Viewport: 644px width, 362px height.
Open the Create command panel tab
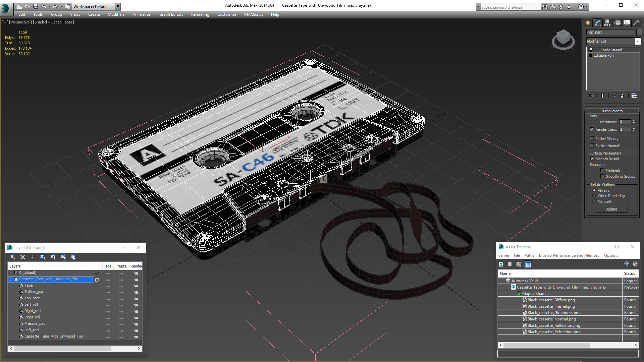pyautogui.click(x=588, y=23)
